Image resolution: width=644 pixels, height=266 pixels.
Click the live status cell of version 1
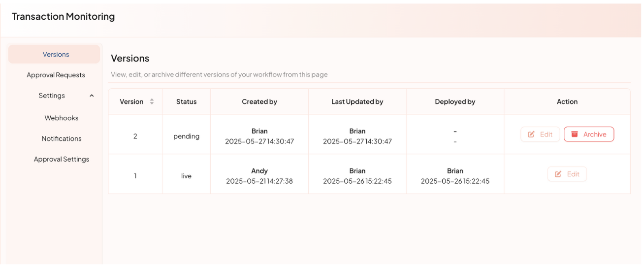[x=186, y=176]
